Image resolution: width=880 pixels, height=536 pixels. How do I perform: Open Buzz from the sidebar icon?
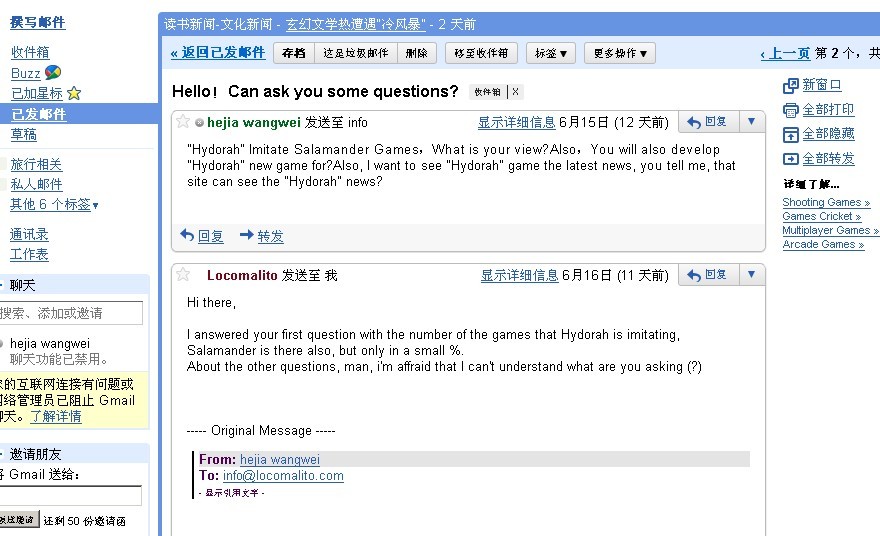click(x=53, y=72)
